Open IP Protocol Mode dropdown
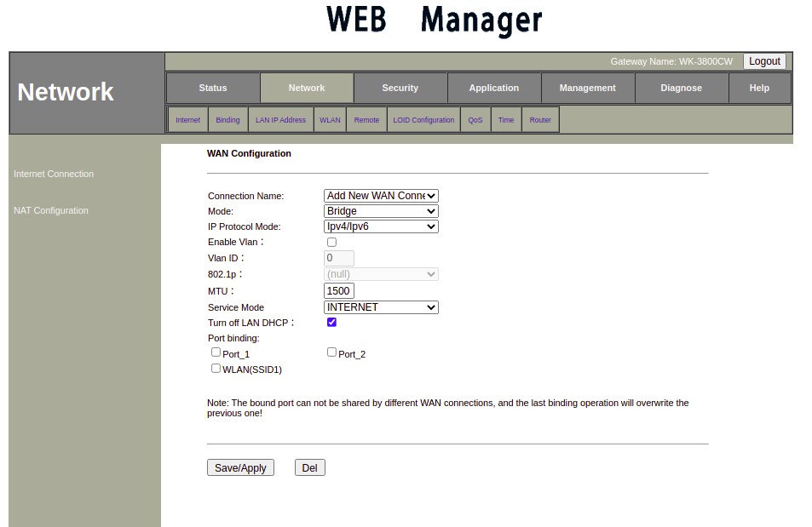Image resolution: width=812 pixels, height=527 pixels. (381, 226)
